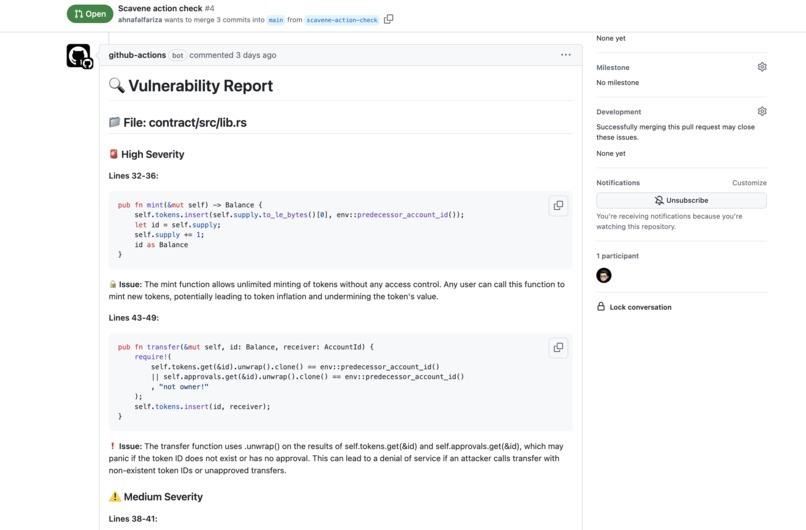Click the "not owner!" string in code
The height and width of the screenshot is (530, 806).
pos(184,387)
